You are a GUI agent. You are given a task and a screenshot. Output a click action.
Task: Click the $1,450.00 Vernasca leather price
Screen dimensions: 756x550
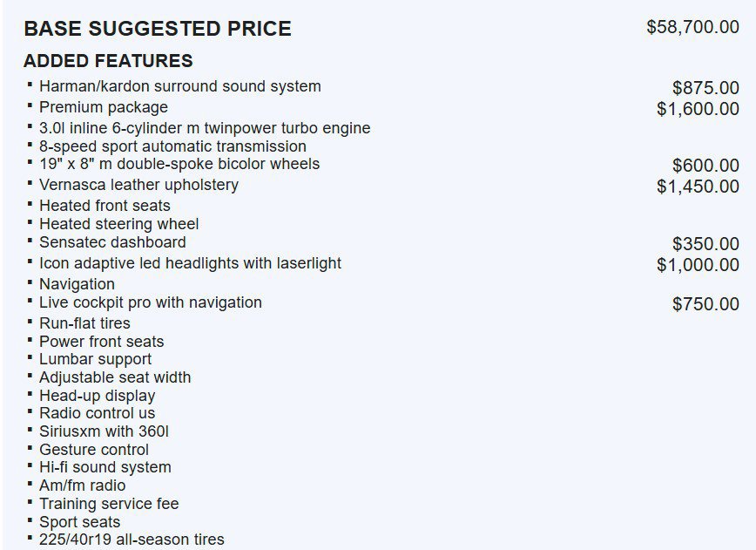click(x=698, y=187)
